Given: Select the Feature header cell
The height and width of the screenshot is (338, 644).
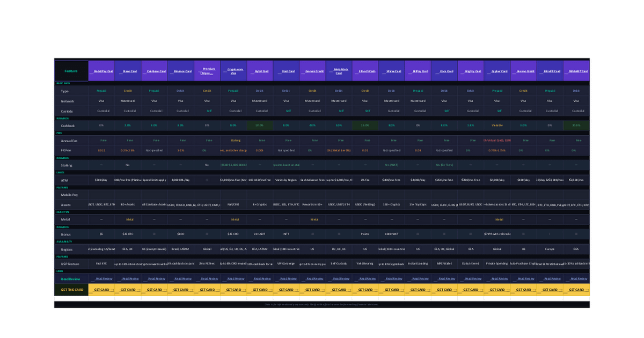Looking at the screenshot, I should coord(71,71).
